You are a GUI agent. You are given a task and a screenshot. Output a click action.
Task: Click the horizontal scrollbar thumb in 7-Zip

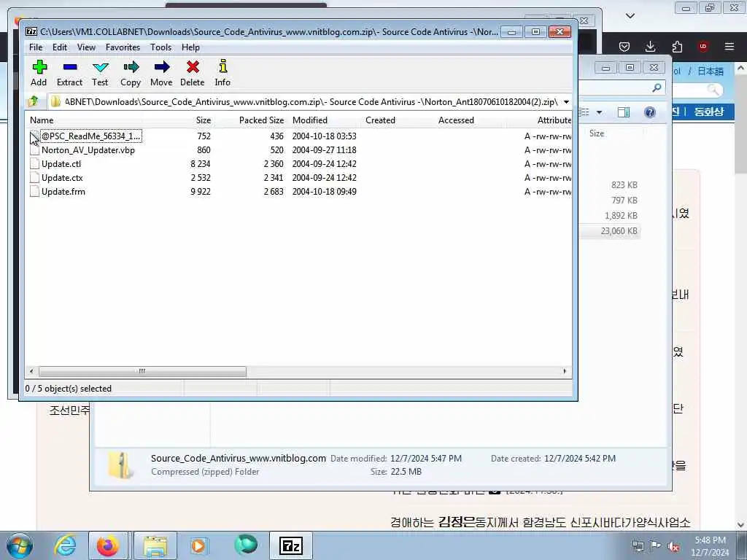coord(142,371)
